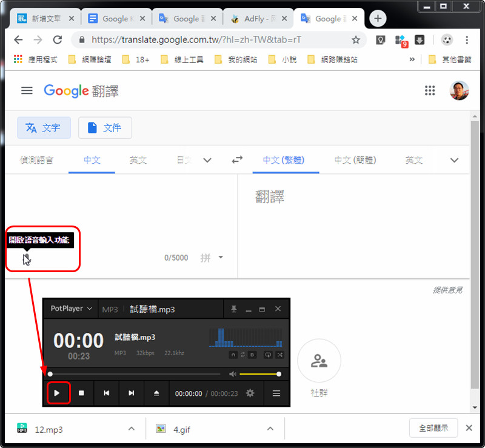The image size is (485, 448).
Task: Open 線上工具 bookmark folder
Action: [x=182, y=59]
